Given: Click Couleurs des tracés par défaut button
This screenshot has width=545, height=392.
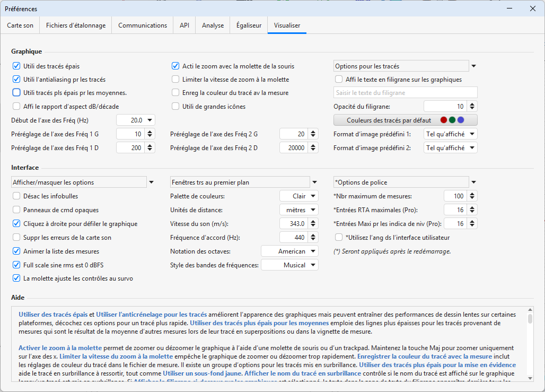Looking at the screenshot, I should tap(405, 120).
